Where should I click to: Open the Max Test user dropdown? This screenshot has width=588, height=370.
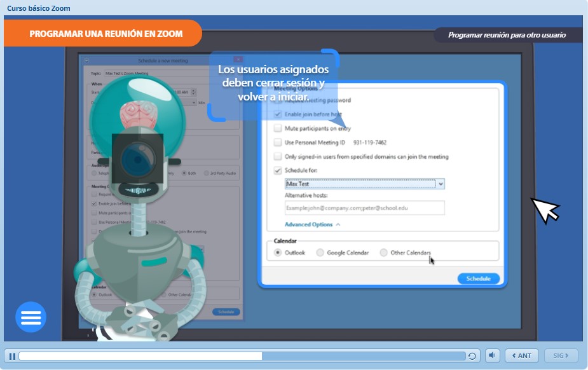(x=441, y=184)
